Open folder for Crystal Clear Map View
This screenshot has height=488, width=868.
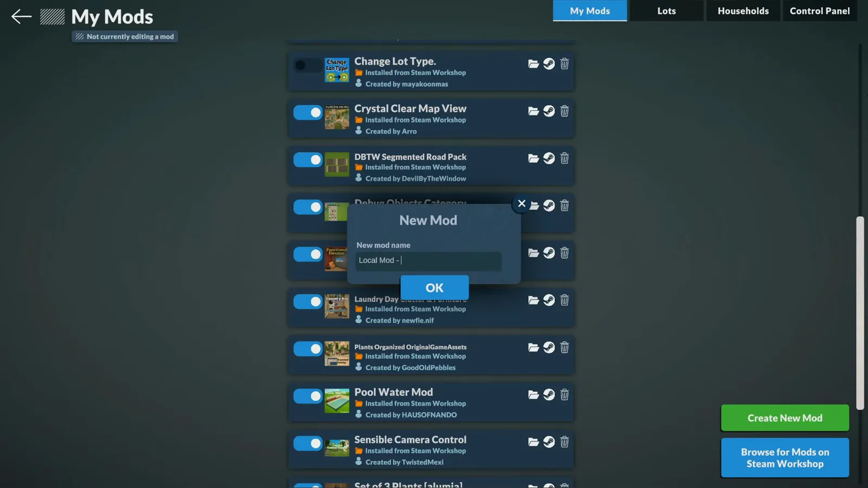533,111
